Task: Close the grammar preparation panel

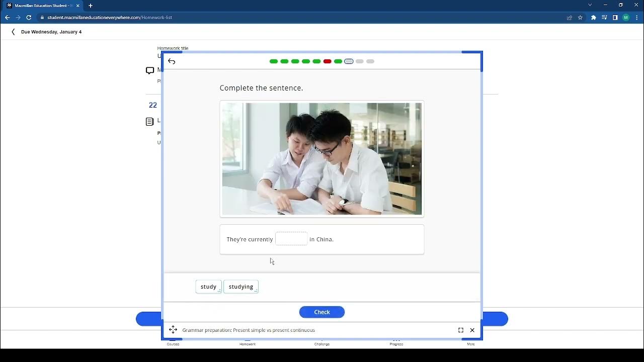Action: [472, 330]
